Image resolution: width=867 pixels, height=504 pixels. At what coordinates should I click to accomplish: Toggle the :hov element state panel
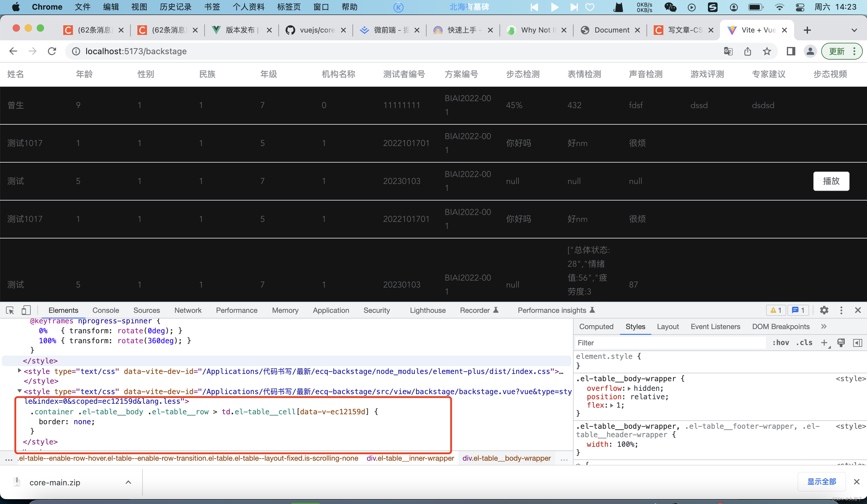click(781, 343)
